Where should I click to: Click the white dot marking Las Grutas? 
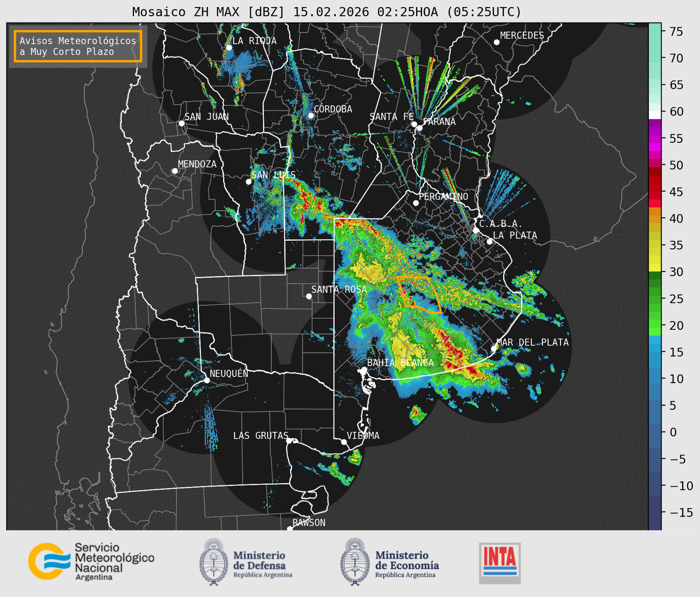pos(289,441)
